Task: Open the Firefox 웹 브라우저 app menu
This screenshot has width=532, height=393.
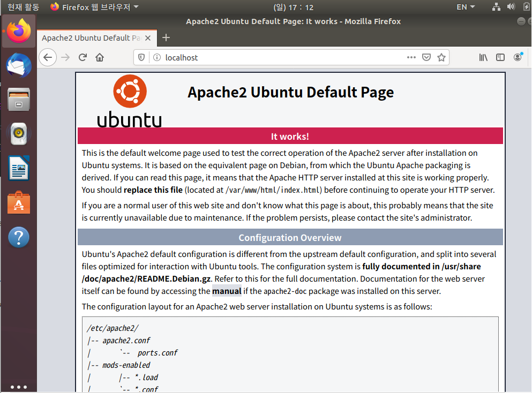Action: coord(95,7)
